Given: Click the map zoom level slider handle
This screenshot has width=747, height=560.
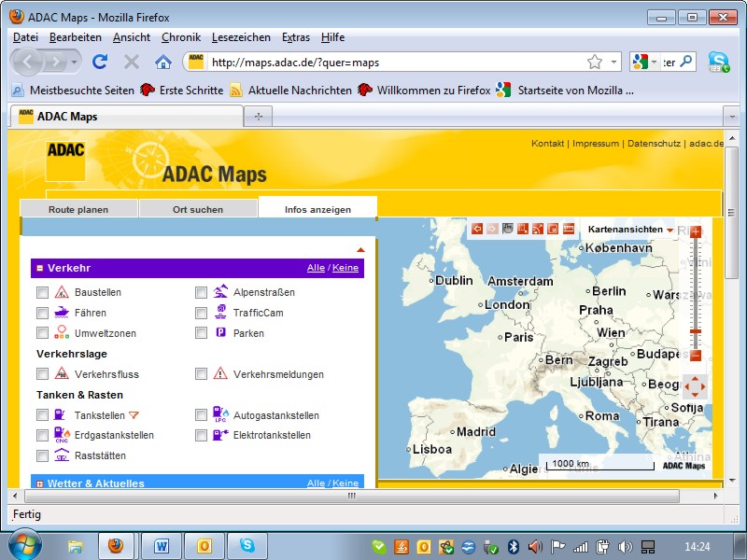Looking at the screenshot, I should [696, 331].
